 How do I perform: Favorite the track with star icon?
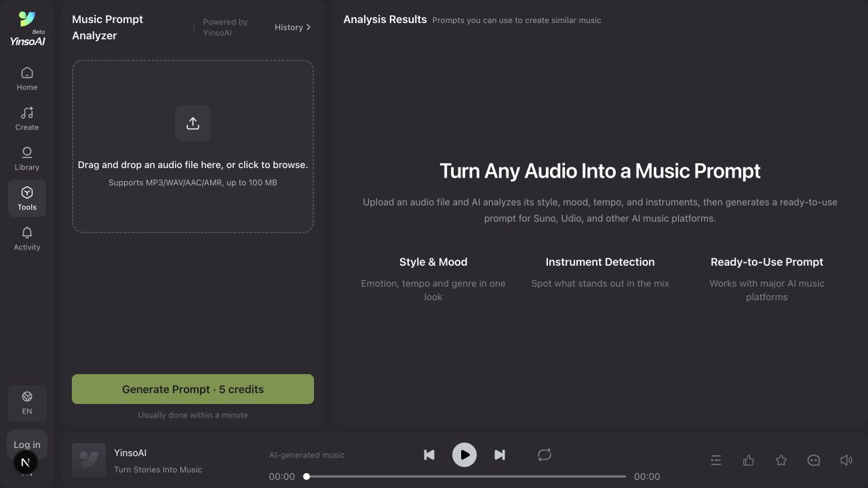click(x=781, y=460)
